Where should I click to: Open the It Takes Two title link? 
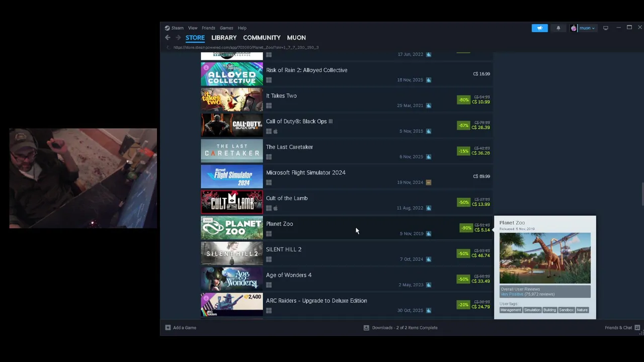coord(281,96)
